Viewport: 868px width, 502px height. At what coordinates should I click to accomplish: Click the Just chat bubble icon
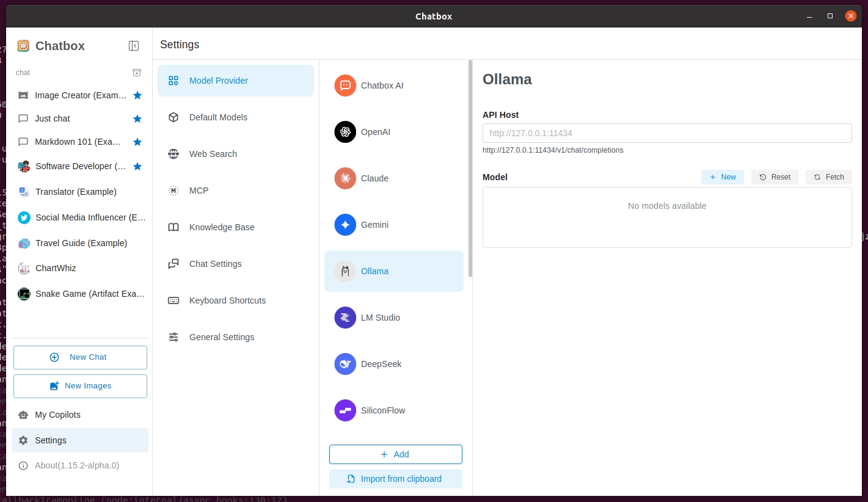point(23,118)
